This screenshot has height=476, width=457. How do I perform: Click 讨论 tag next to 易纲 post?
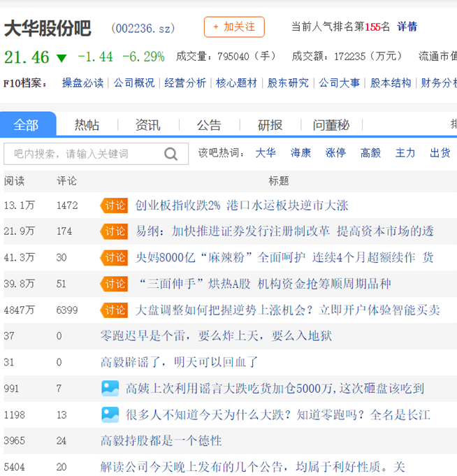pos(115,231)
